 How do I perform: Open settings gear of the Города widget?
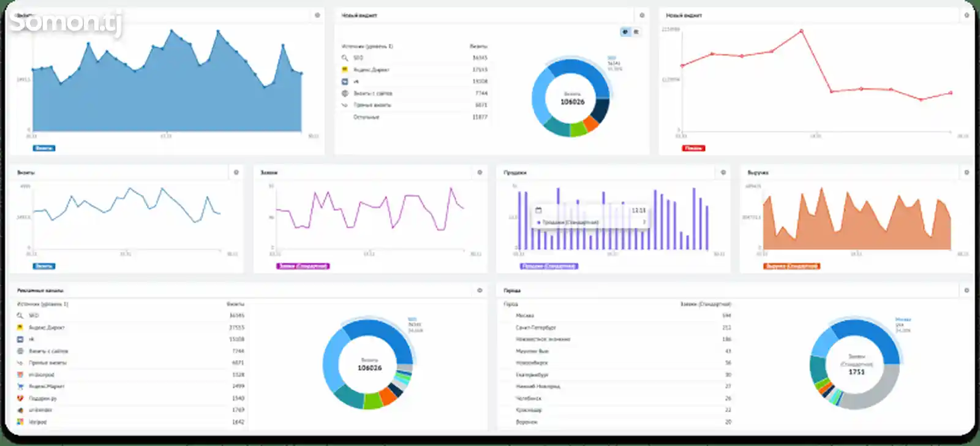(x=967, y=290)
